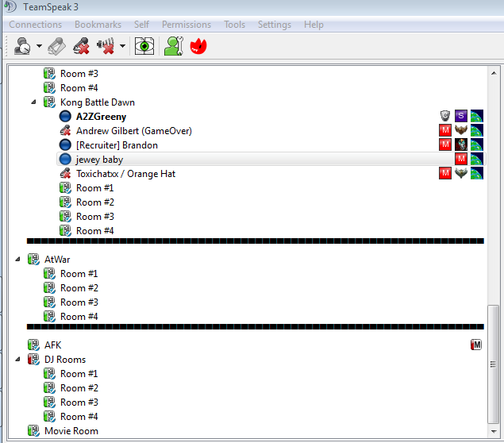The width and height of the screenshot is (504, 443).
Task: Open the away status dropdown arrow
Action: point(39,46)
